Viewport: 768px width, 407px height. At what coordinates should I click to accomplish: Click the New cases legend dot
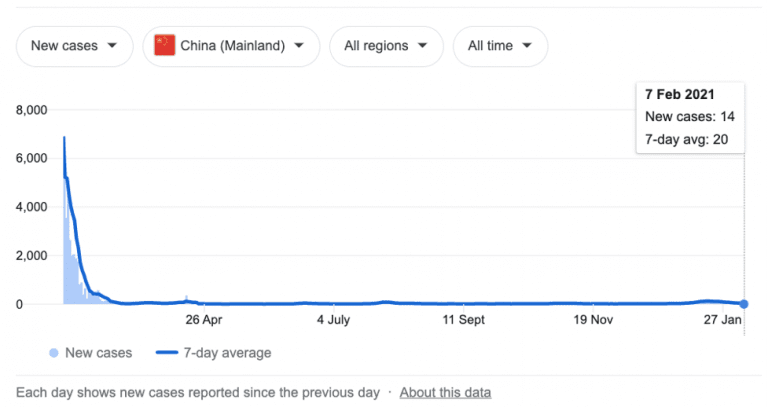tap(54, 353)
